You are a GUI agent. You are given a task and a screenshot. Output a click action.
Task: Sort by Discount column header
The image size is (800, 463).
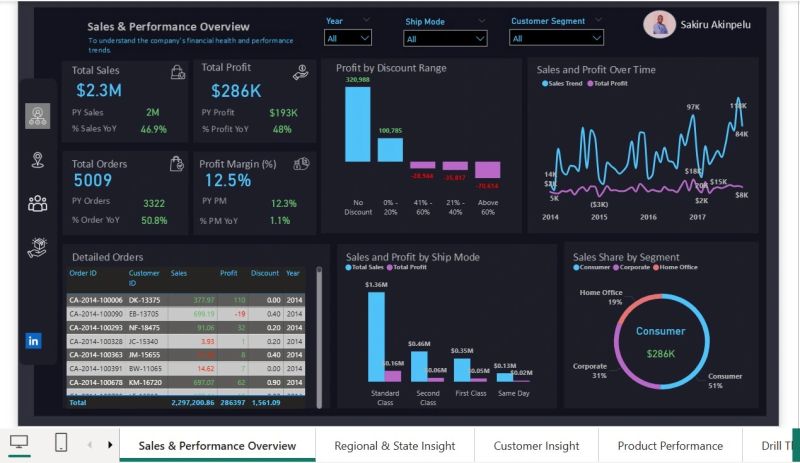coord(265,273)
